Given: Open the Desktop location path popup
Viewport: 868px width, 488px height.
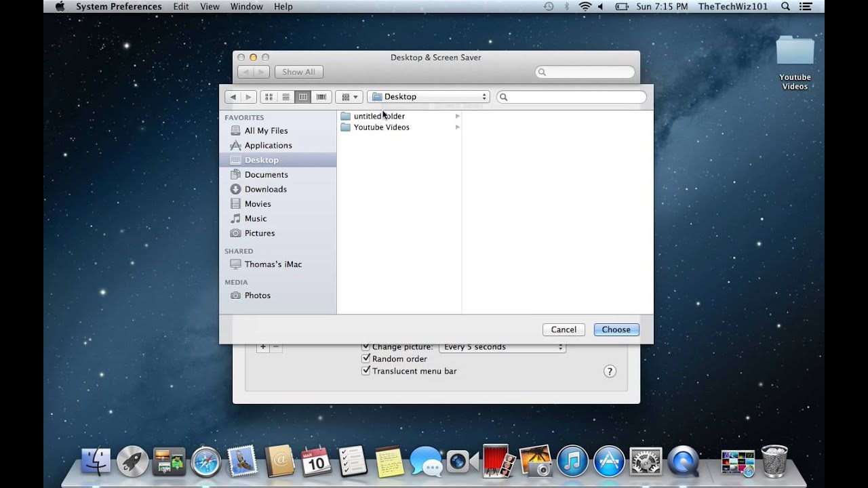Looking at the screenshot, I should tap(429, 97).
